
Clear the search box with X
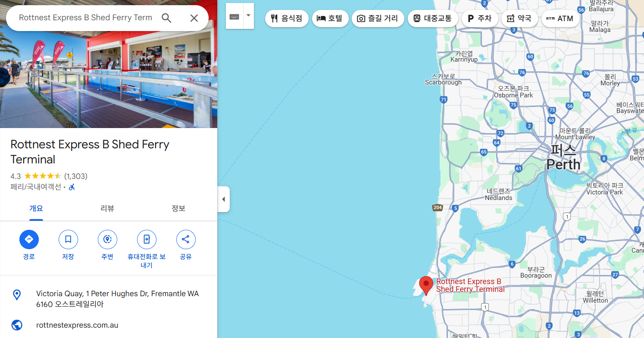pyautogui.click(x=194, y=18)
